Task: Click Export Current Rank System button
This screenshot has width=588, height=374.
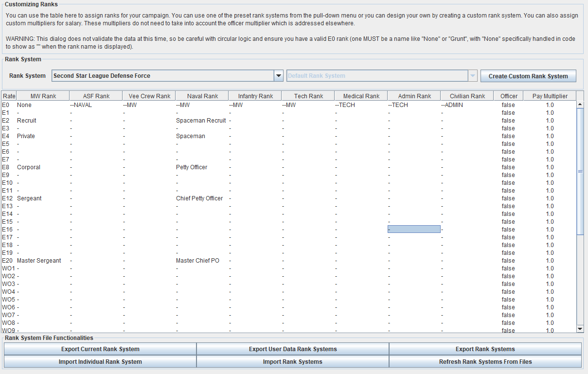Action: 100,349
